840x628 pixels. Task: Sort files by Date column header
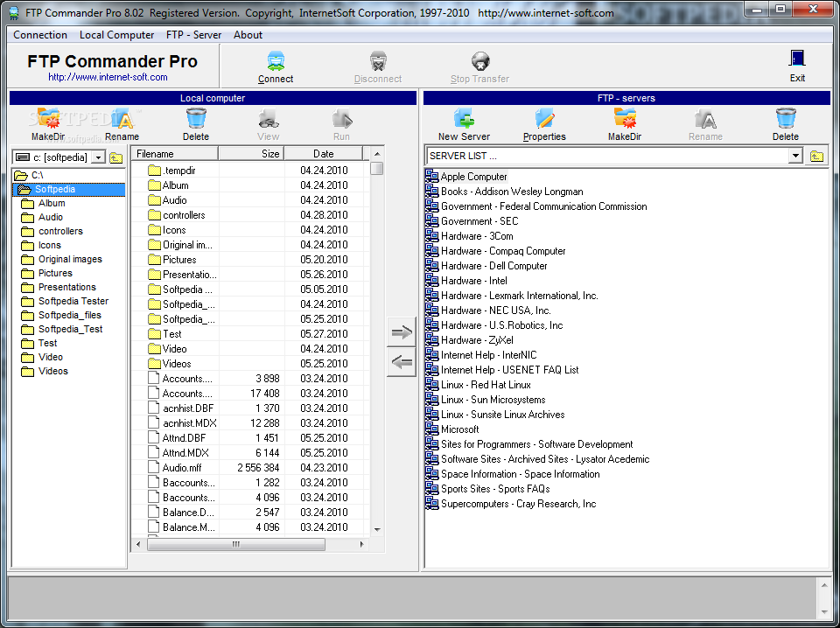pyautogui.click(x=324, y=154)
